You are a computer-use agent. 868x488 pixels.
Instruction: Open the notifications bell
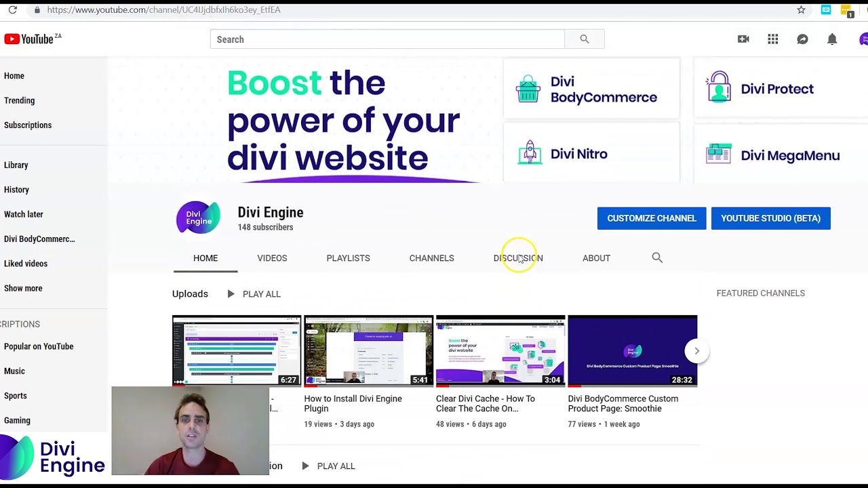tap(832, 39)
